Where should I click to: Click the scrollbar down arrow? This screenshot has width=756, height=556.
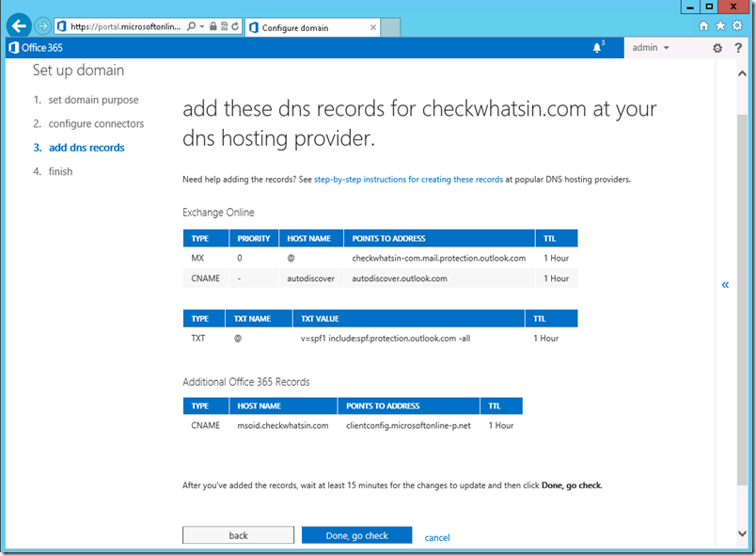point(742,533)
